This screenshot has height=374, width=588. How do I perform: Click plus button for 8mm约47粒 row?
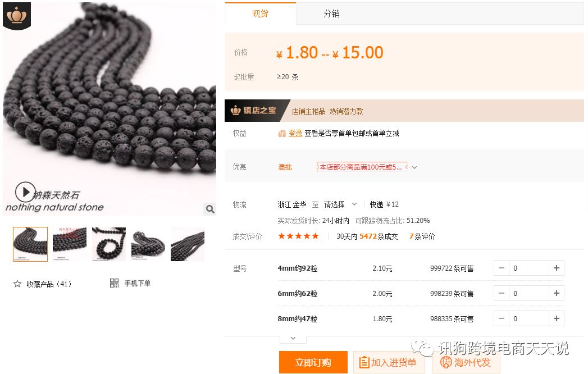pos(556,318)
